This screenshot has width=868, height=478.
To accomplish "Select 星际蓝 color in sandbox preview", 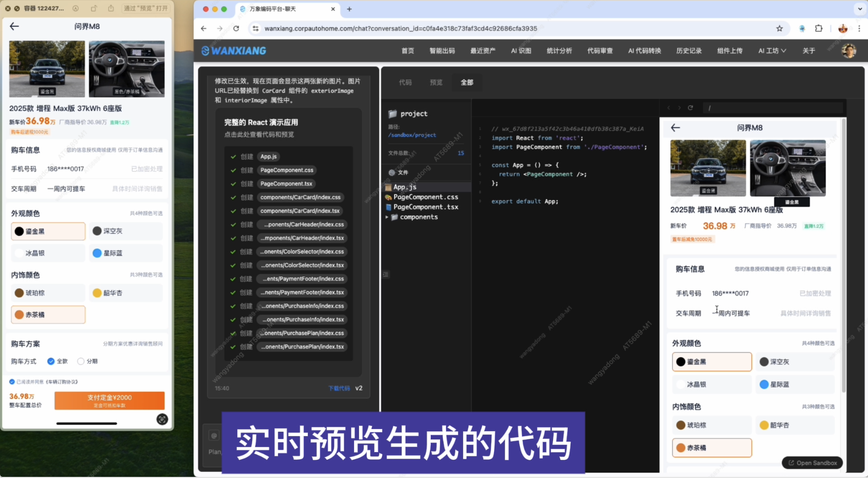I will click(795, 384).
